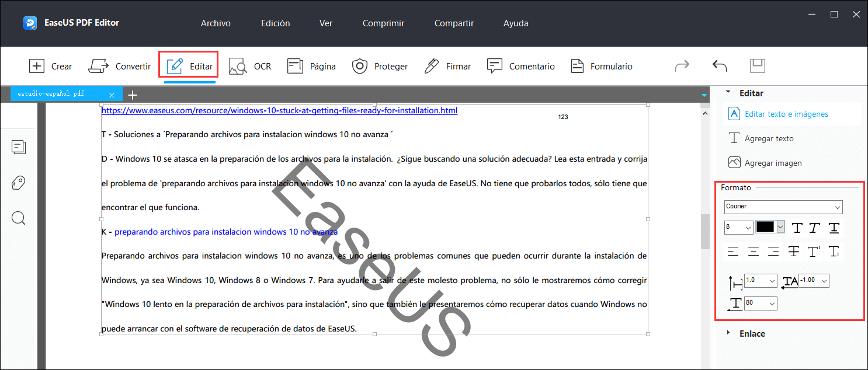Open the Comentario tool
The width and height of the screenshot is (868, 370).
click(x=521, y=66)
